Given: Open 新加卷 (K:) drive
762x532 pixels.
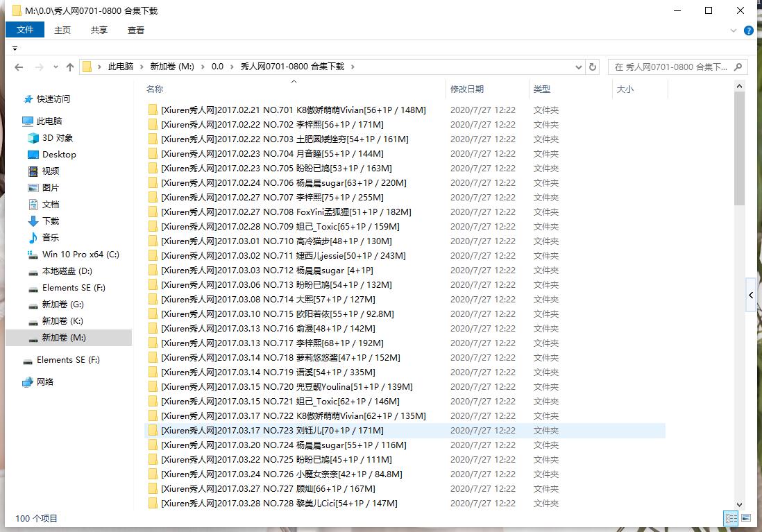Looking at the screenshot, I should pyautogui.click(x=62, y=320).
